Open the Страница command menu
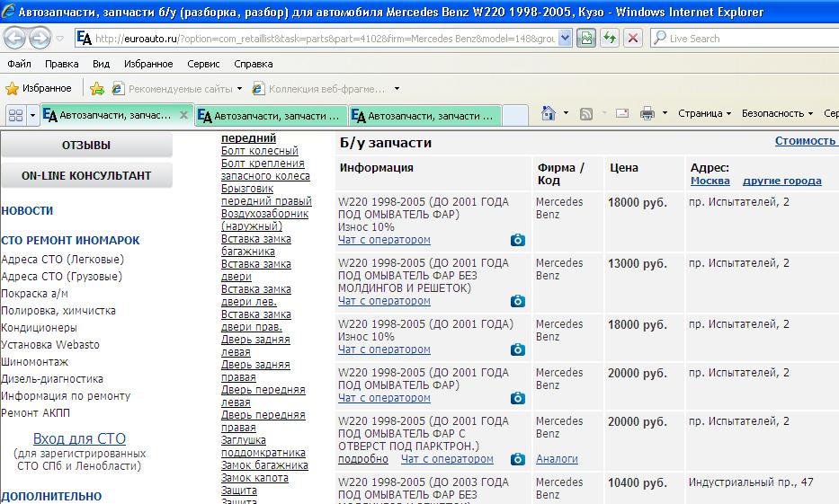839x504 pixels. [x=704, y=113]
